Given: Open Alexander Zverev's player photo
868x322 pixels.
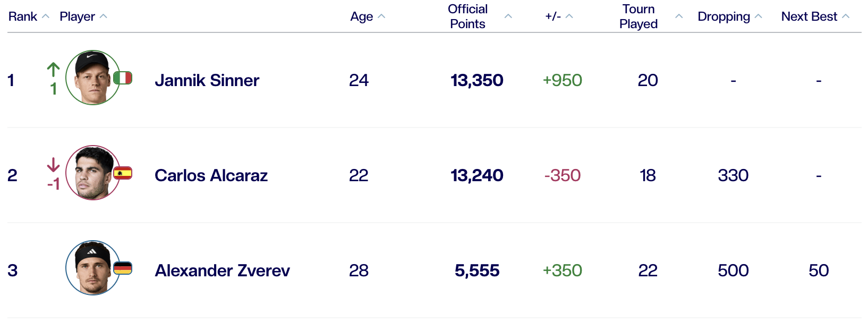Looking at the screenshot, I should click(x=92, y=268).
